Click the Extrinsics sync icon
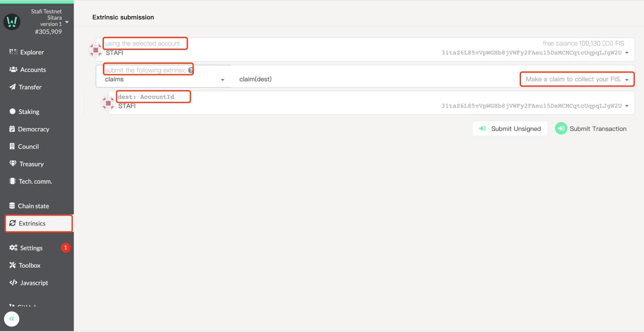 point(12,223)
